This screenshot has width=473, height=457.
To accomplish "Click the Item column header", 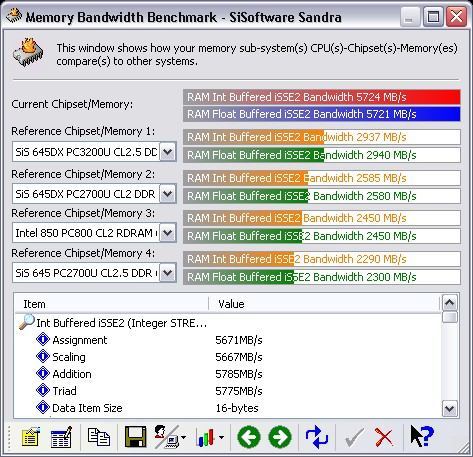I will click(112, 304).
